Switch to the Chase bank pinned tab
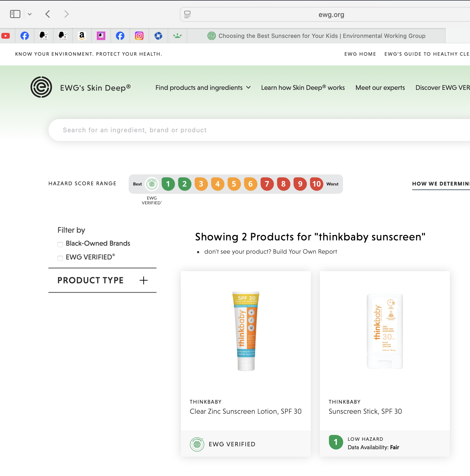470x476 pixels. (x=158, y=36)
